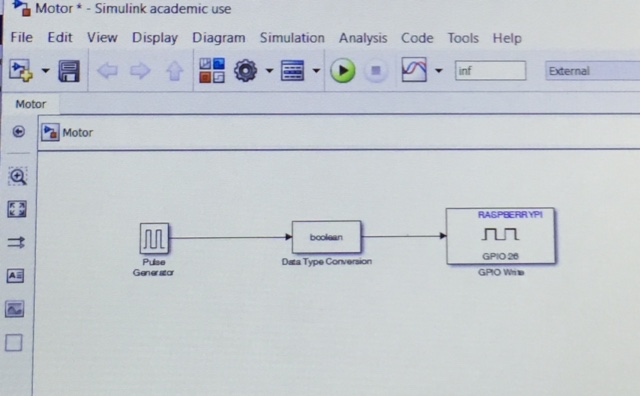Insert image using the palette picture icon
The height and width of the screenshot is (396, 640).
tap(15, 309)
